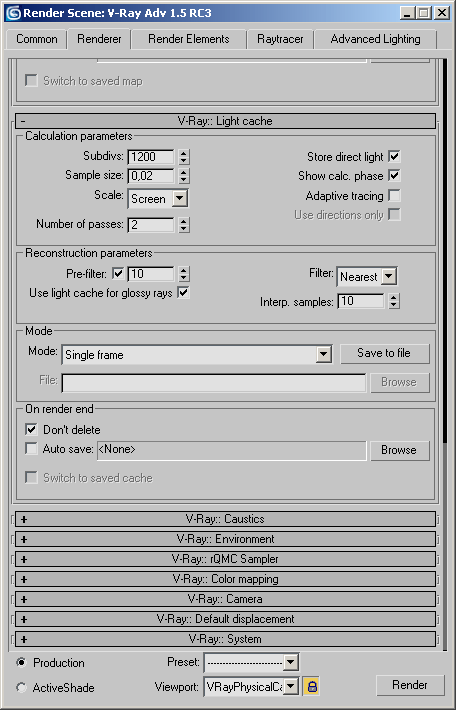Switch to the Render Elements tab
Image resolution: width=456 pixels, height=710 pixels.
pos(188,39)
